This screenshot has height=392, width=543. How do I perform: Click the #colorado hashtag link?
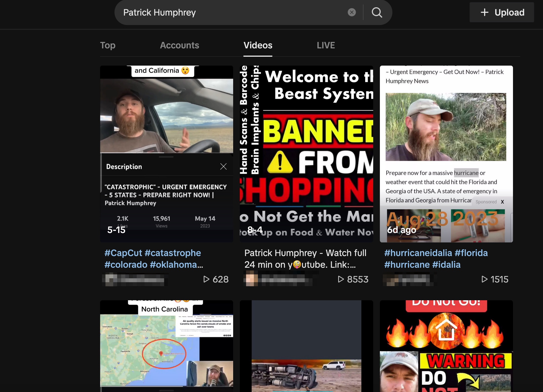tap(126, 264)
